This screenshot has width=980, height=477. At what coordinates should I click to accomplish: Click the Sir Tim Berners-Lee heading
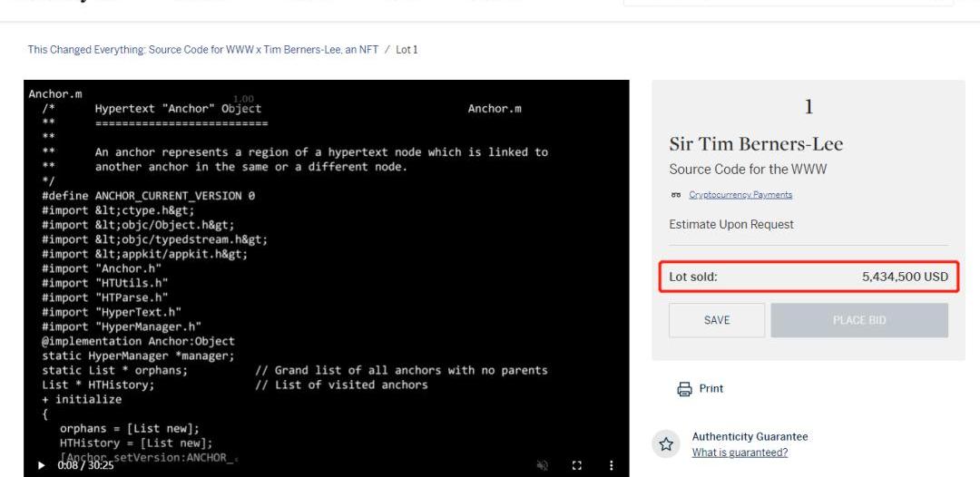(x=756, y=144)
